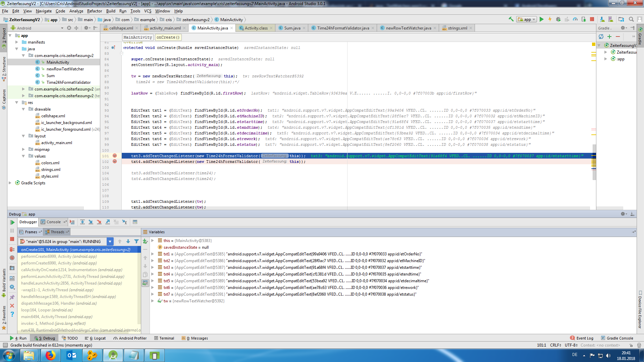
Task: Click Apply Changes lightning bolt icon
Action: click(x=550, y=19)
